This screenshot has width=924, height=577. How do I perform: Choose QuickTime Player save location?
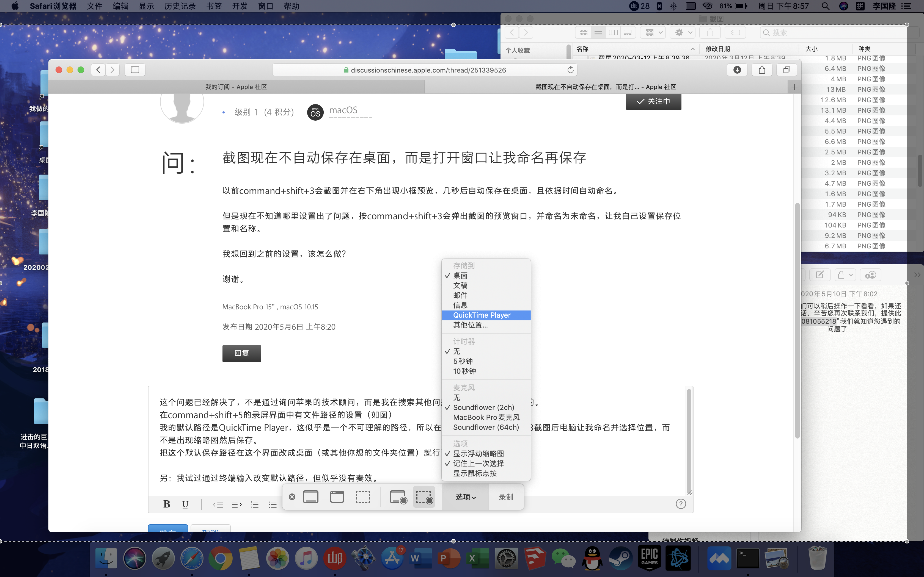[x=482, y=315]
